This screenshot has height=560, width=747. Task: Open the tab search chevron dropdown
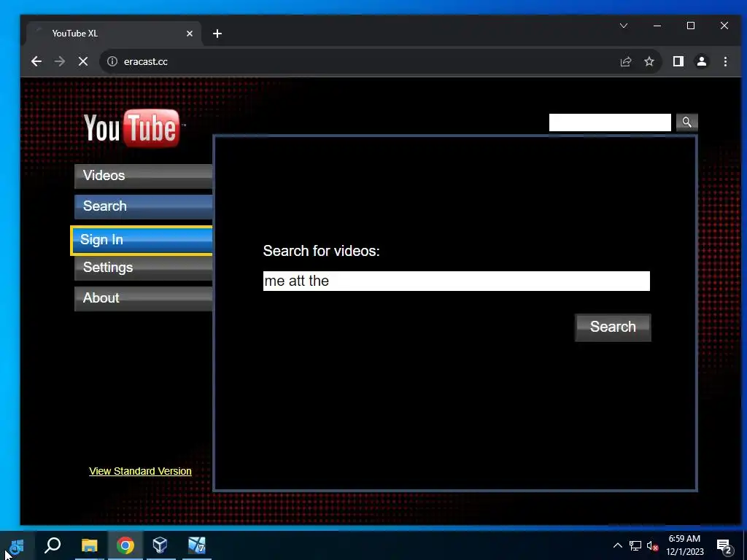point(624,26)
